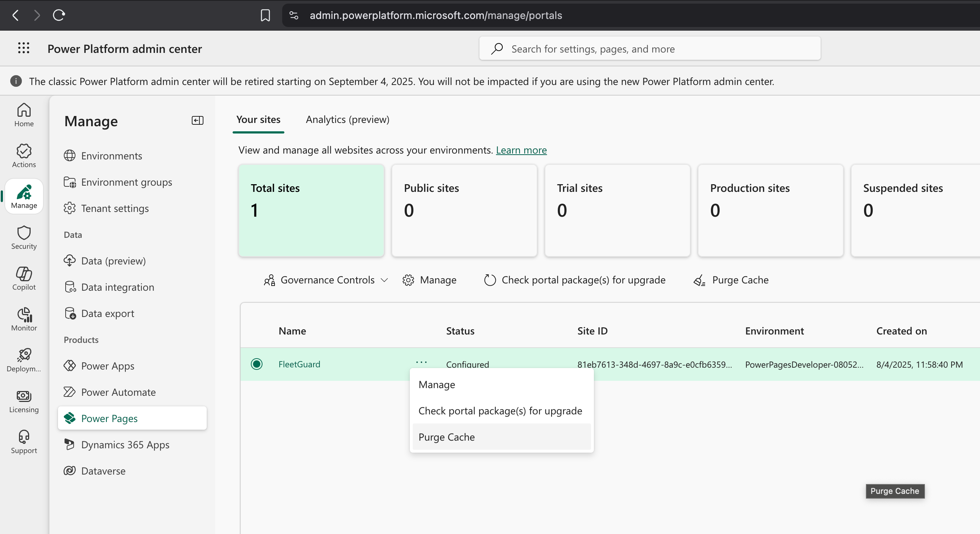The image size is (980, 534).
Task: Open Support in left rail
Action: click(x=24, y=441)
